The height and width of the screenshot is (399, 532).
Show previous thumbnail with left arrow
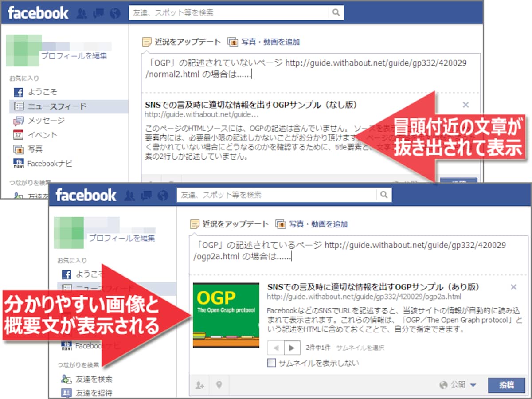click(276, 348)
